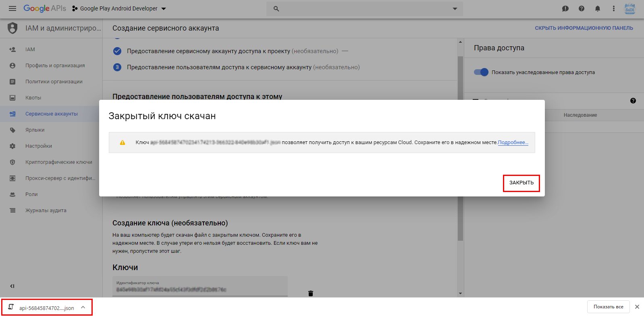Click the Криптографические ключи shield icon
The image size is (644, 316).
click(12, 162)
